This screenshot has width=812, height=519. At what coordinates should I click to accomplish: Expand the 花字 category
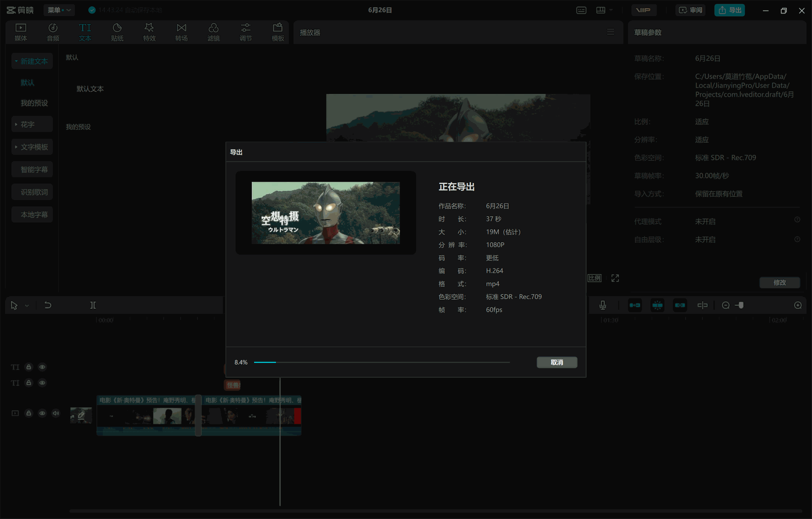[32, 124]
